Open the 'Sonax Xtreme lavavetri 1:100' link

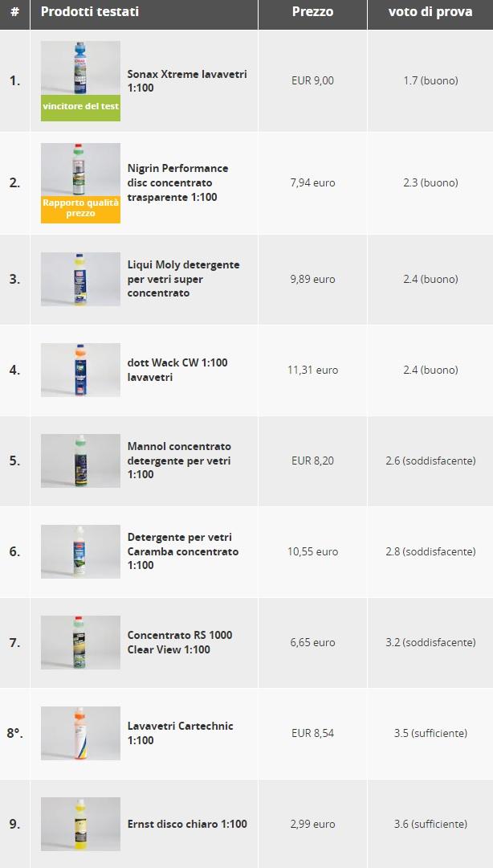(187, 81)
